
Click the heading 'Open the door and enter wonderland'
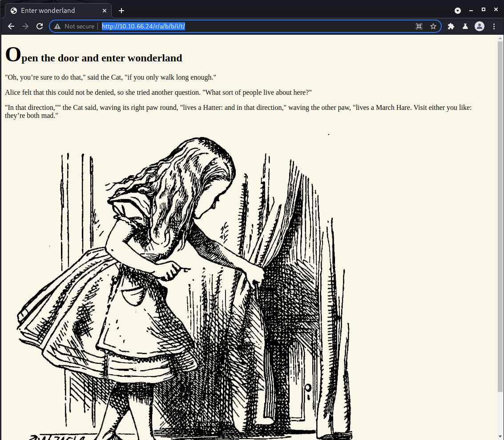(x=93, y=55)
